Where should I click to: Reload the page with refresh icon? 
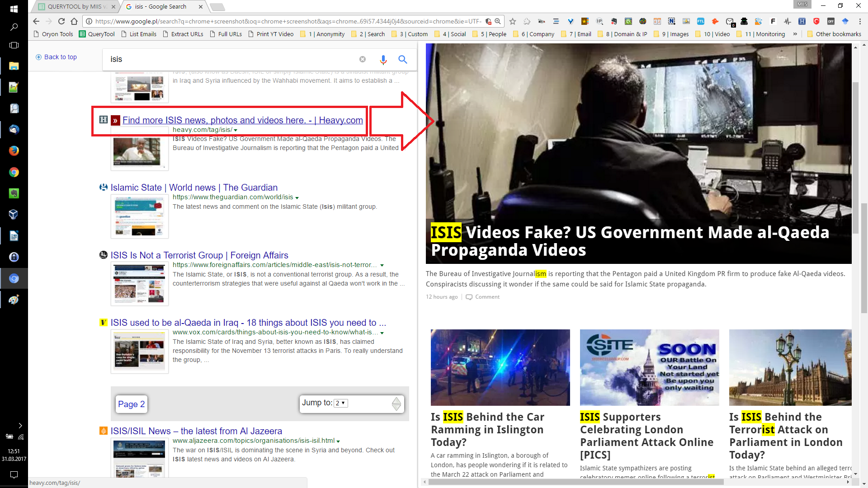point(61,21)
